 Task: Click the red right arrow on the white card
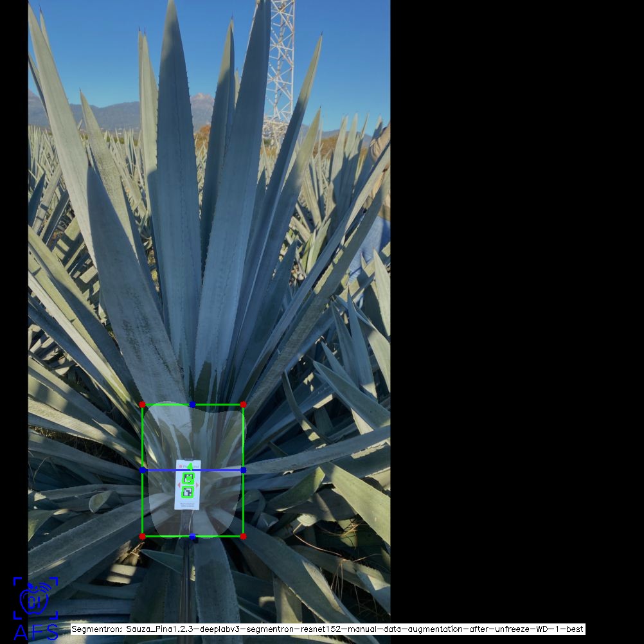pyautogui.click(x=197, y=485)
